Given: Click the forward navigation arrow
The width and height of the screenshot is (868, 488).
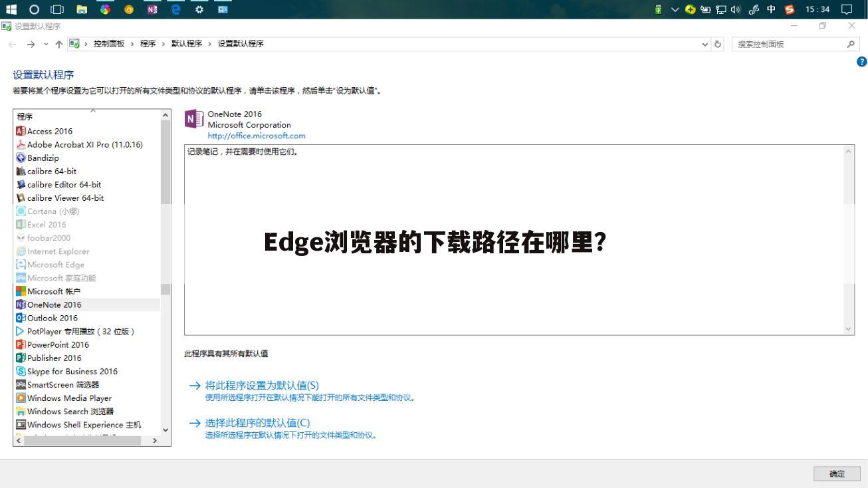Looking at the screenshot, I should (x=31, y=44).
